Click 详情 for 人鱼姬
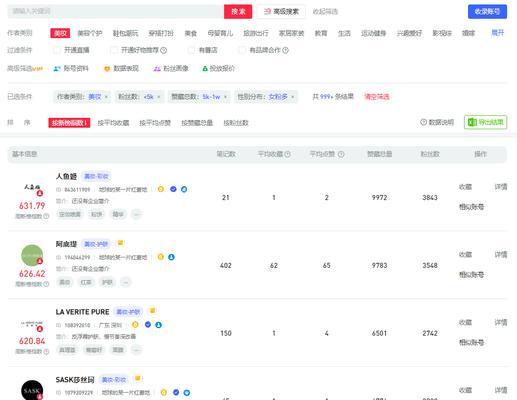The width and height of the screenshot is (517, 400). pos(501,187)
